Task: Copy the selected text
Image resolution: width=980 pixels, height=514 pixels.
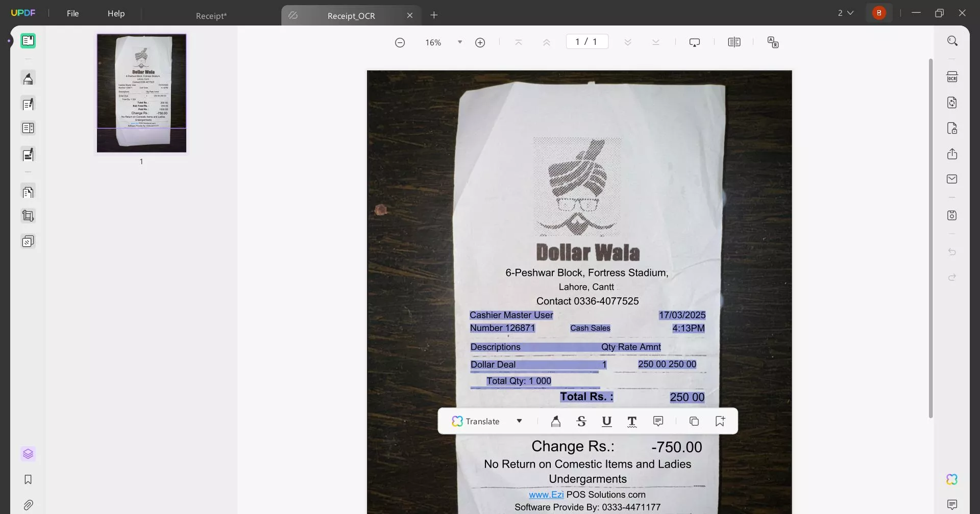Action: [694, 421]
